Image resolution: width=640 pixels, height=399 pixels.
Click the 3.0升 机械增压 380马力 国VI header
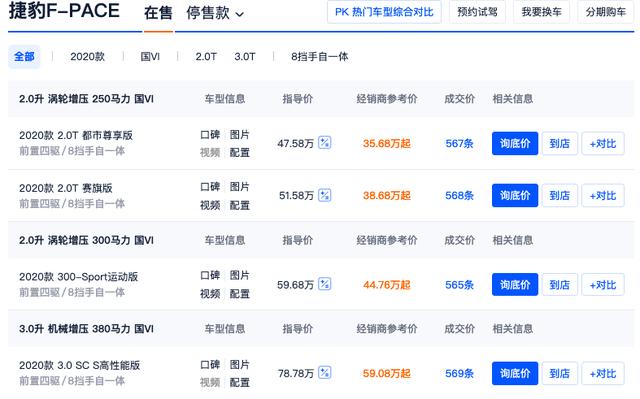[86, 329]
